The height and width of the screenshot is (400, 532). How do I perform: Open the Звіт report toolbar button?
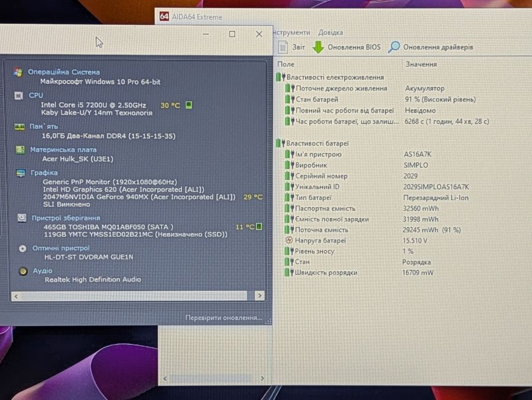[x=291, y=47]
